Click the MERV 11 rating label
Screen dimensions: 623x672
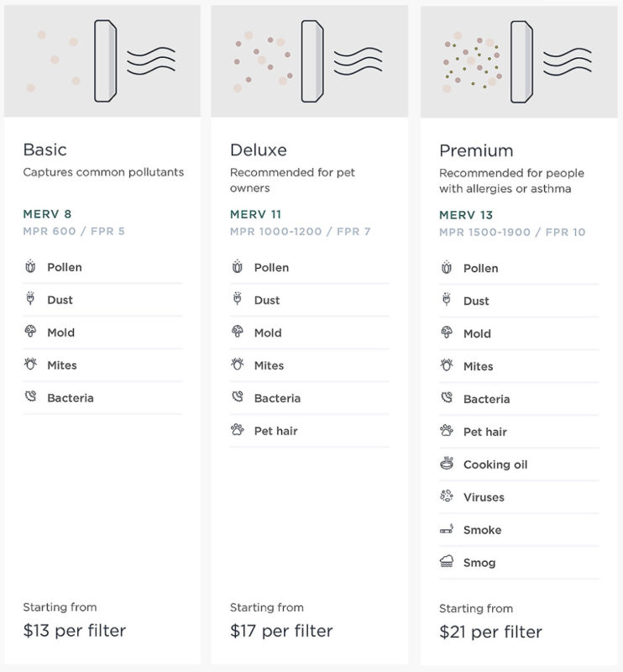pos(255,214)
